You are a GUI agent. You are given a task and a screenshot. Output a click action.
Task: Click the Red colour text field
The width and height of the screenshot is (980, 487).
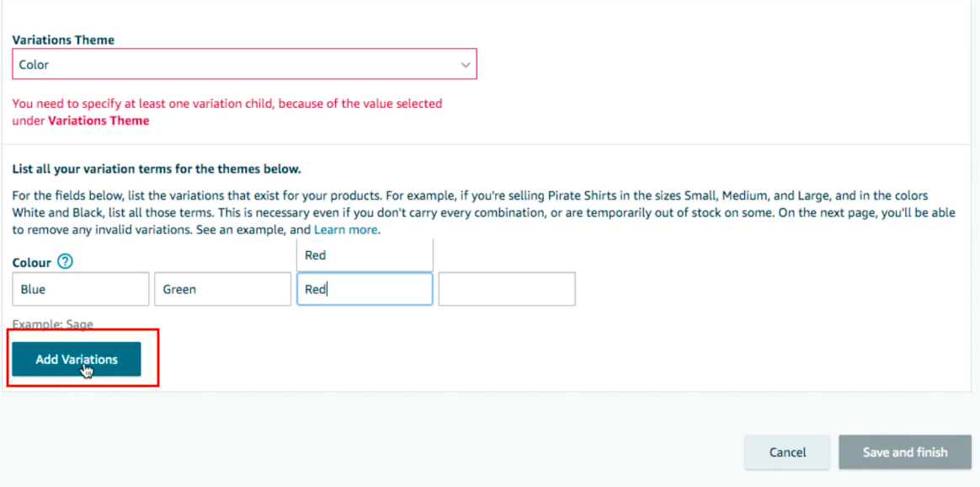[x=365, y=289]
